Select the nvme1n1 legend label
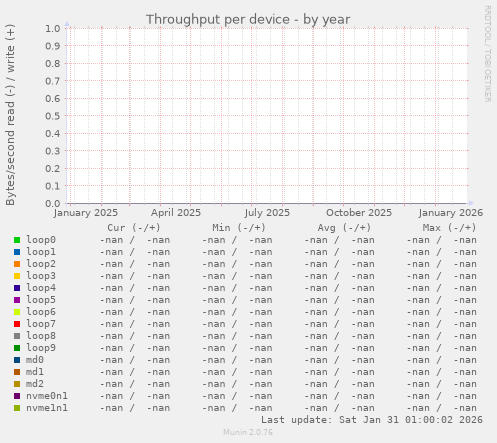This screenshot has height=443, width=497. (x=47, y=408)
